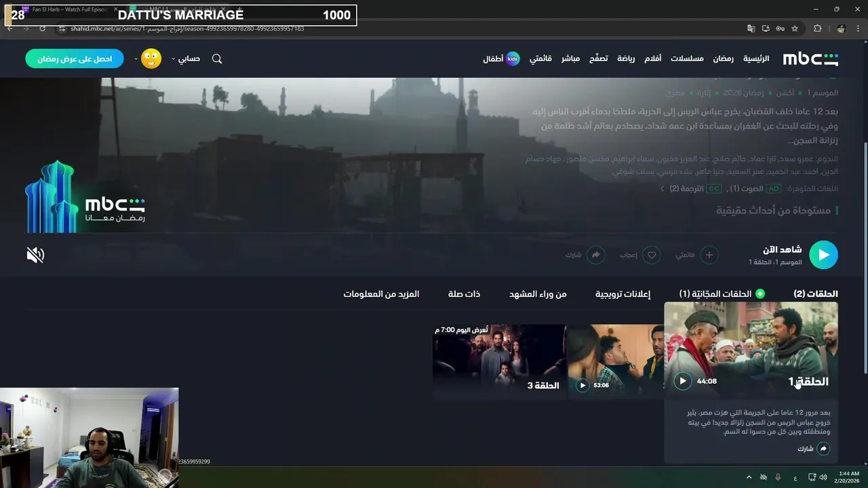Viewport: 868px width, 488px height.
Task: Play the series with the green play button
Action: pos(823,255)
